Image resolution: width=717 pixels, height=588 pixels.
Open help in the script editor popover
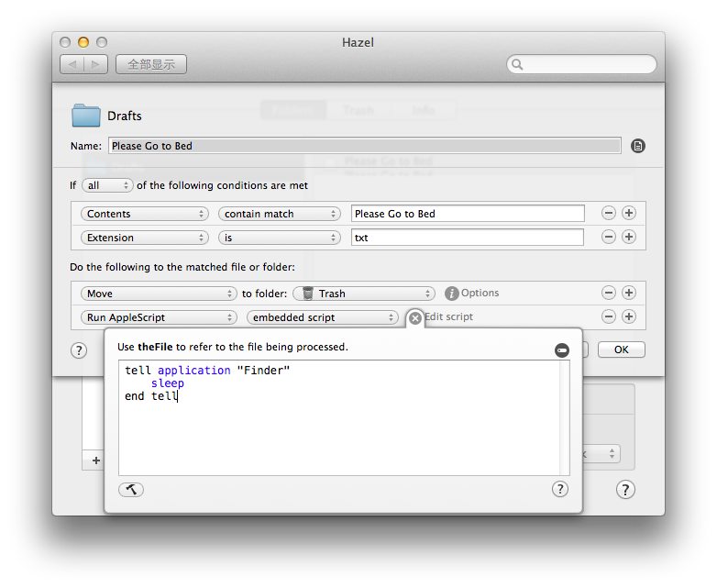pos(560,490)
